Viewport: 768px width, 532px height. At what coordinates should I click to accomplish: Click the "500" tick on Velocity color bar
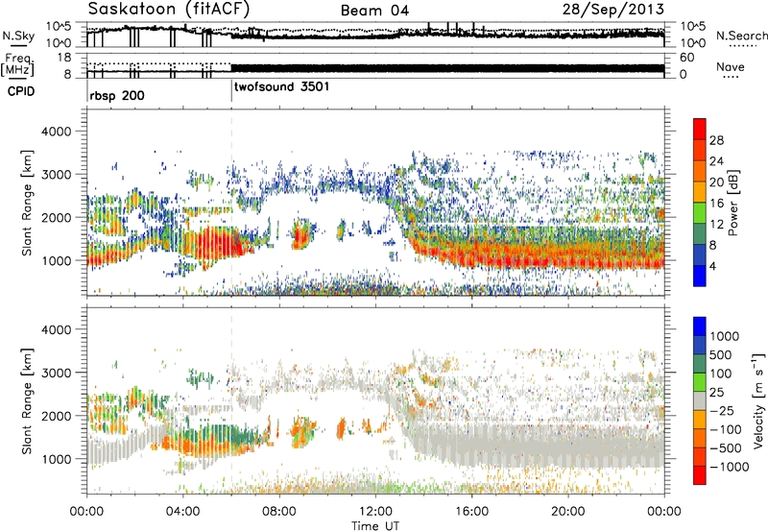coord(721,354)
